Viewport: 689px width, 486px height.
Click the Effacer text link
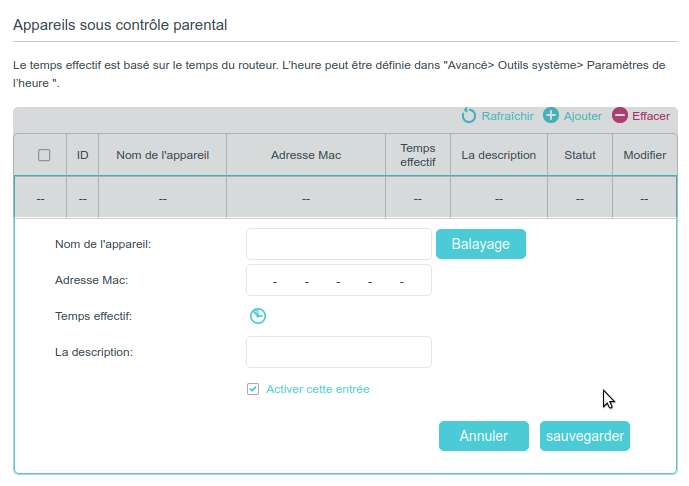point(651,116)
